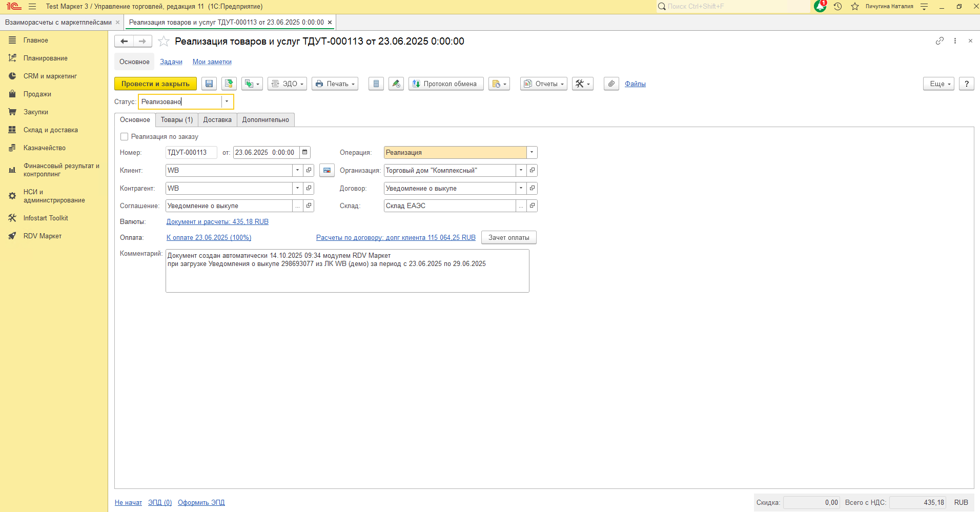Screen dimensions: 980x512
Task: Open the hamburger main menu in title bar
Action: [x=32, y=7]
